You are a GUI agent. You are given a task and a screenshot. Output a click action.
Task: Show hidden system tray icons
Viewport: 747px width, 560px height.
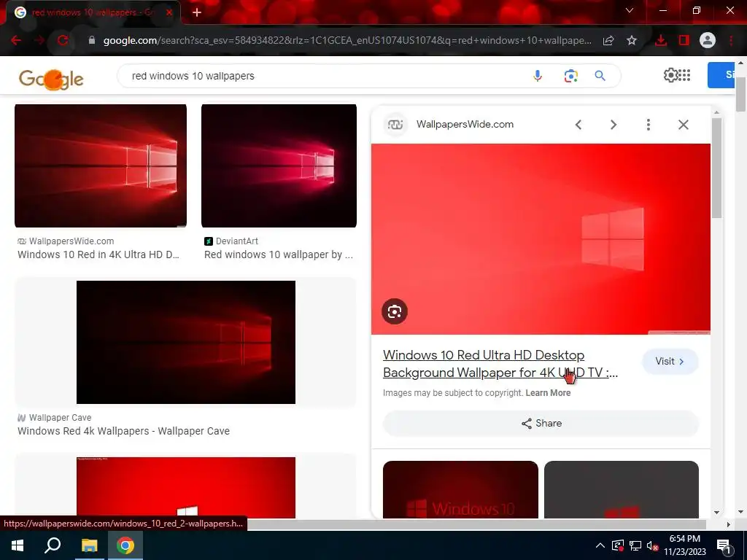click(600, 545)
